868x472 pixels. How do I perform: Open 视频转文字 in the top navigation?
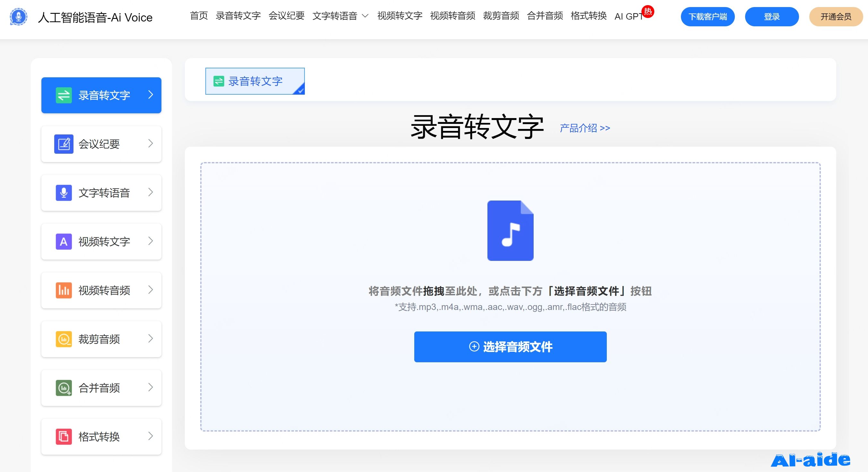click(400, 16)
